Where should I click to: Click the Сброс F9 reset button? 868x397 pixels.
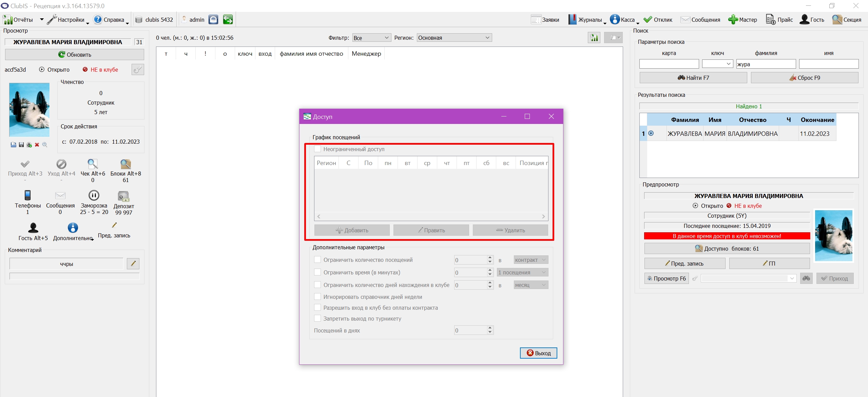pyautogui.click(x=805, y=78)
